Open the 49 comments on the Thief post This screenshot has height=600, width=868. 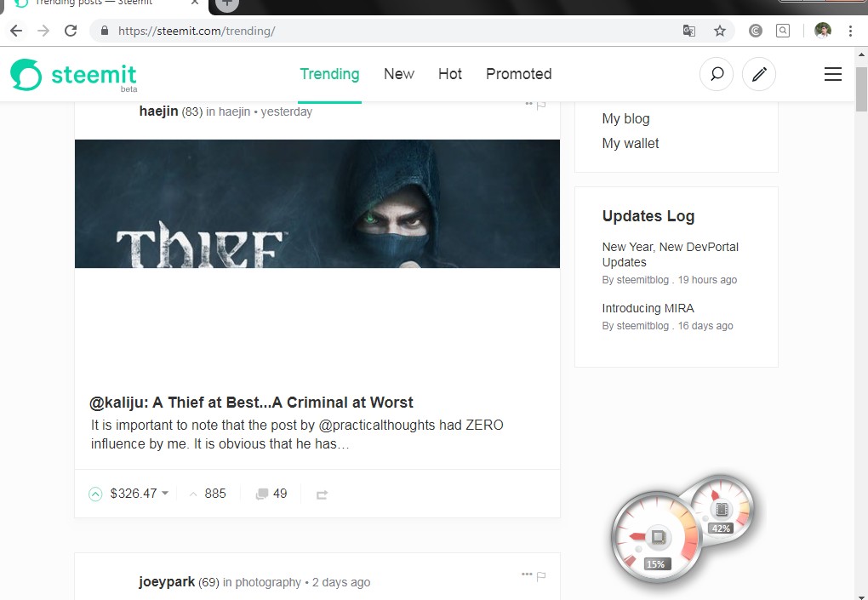[x=271, y=494]
